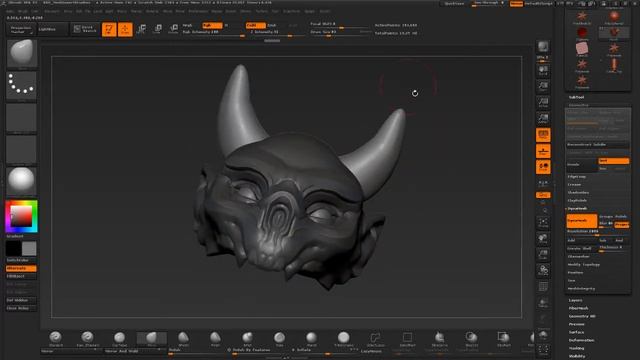This screenshot has height=360, width=640.
Task: Select the highlighted Move brush in bottom shelf
Action: tap(151, 339)
